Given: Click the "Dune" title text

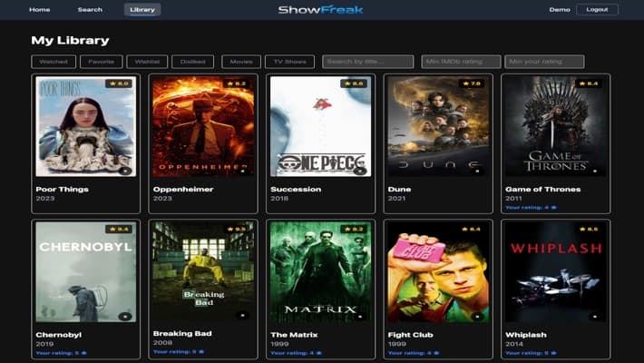Looking at the screenshot, I should click(399, 189).
